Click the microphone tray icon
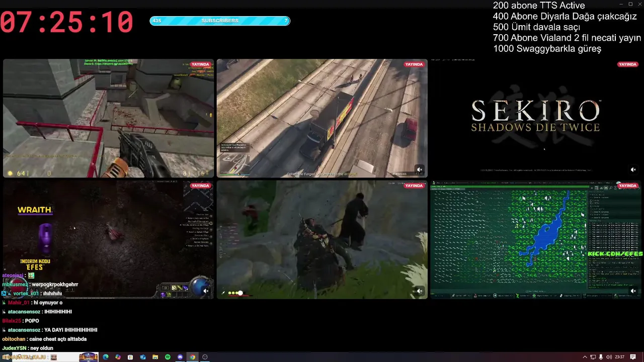Screen dimensions: 644x362 tap(601, 357)
